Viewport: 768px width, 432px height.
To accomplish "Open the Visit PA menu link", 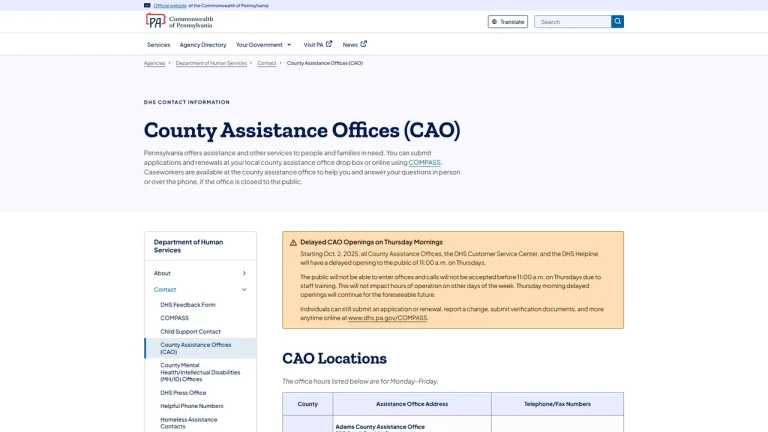I will (x=318, y=45).
